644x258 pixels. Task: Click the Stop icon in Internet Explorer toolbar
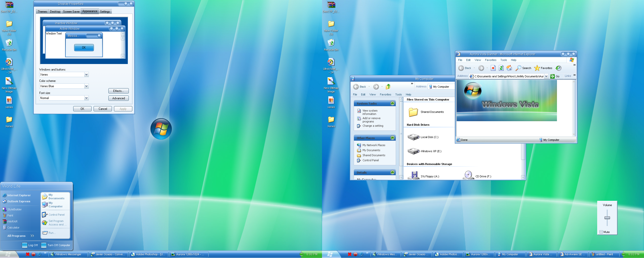493,68
